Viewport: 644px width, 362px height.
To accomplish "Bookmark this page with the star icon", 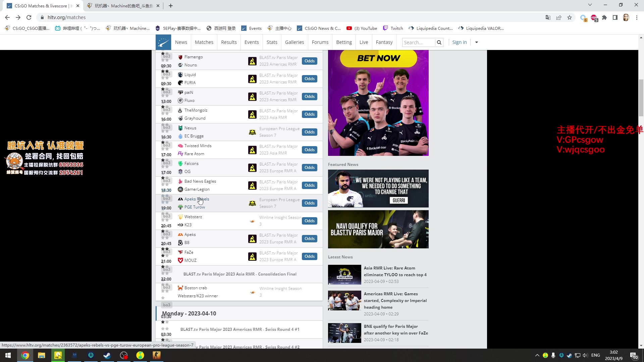I will pyautogui.click(x=570, y=17).
